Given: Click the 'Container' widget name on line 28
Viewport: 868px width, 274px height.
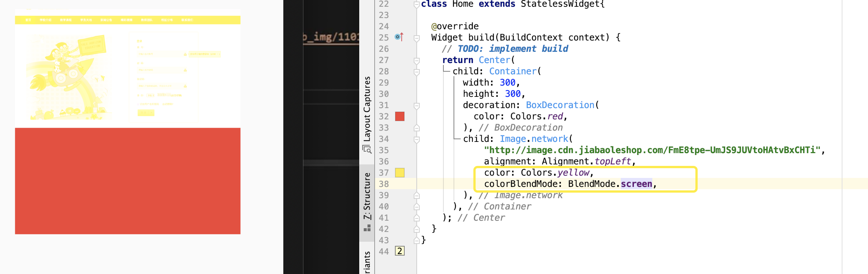Looking at the screenshot, I should pyautogui.click(x=513, y=71).
